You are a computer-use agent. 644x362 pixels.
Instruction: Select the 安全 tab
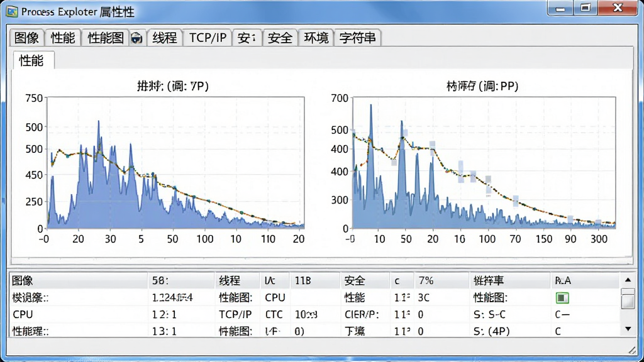(x=280, y=38)
